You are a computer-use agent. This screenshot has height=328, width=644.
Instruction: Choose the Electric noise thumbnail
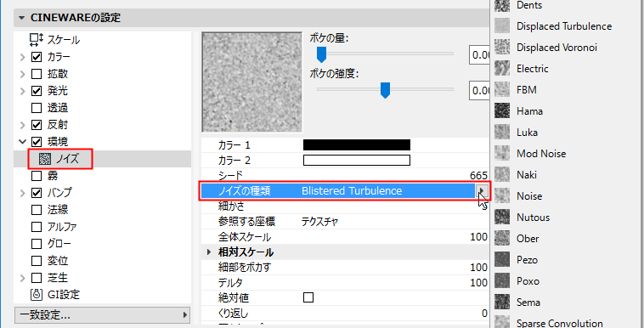click(502, 68)
